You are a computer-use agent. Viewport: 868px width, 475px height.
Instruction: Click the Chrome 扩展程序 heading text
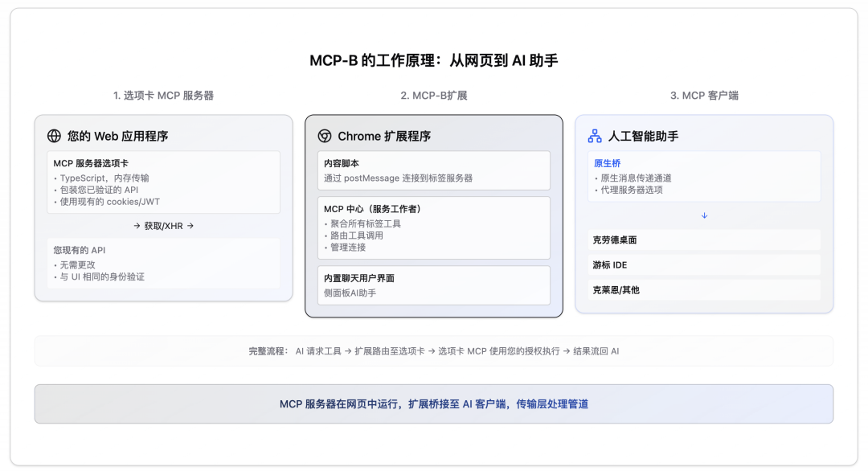[384, 136]
